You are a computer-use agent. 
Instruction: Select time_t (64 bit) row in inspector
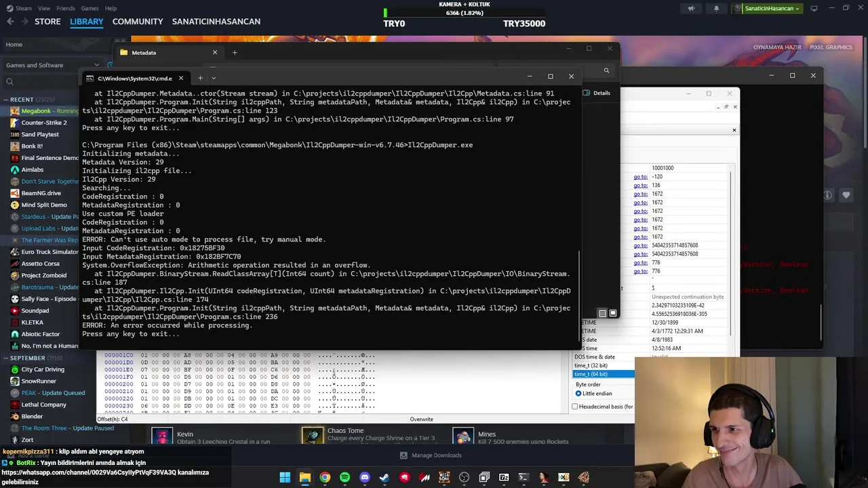(604, 374)
